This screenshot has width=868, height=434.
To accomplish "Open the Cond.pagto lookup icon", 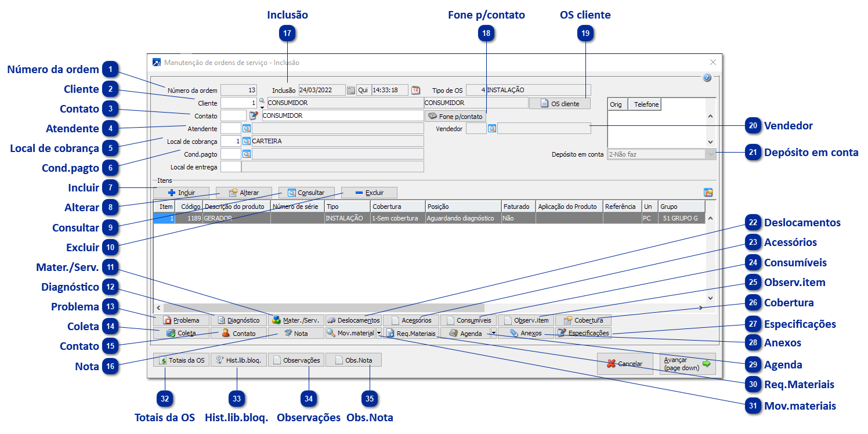I will pyautogui.click(x=246, y=154).
